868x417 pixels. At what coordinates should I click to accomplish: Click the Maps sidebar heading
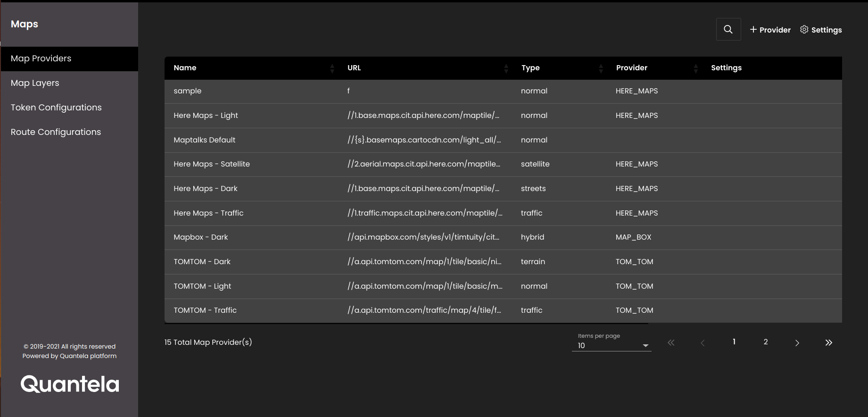click(x=25, y=24)
